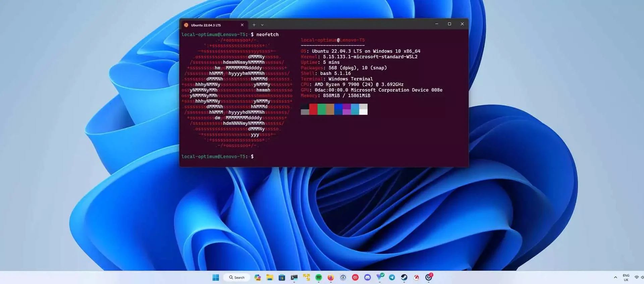This screenshot has width=644, height=284.
Task: Close the Windows Terminal window
Action: (x=462, y=24)
